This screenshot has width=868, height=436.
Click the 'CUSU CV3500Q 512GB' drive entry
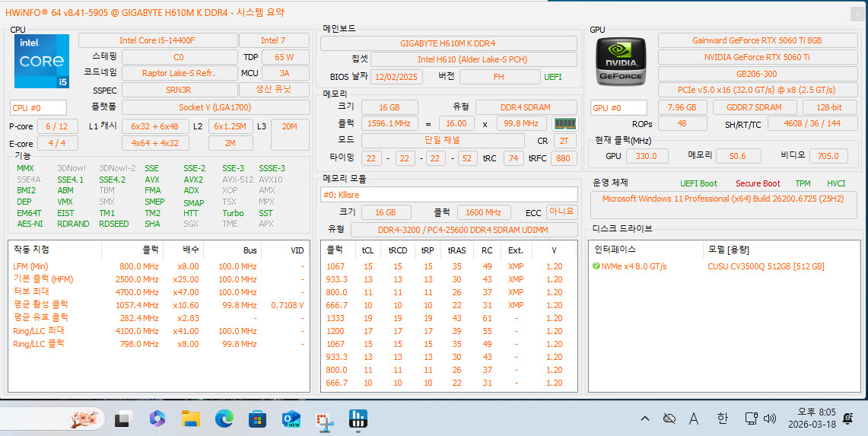click(766, 266)
